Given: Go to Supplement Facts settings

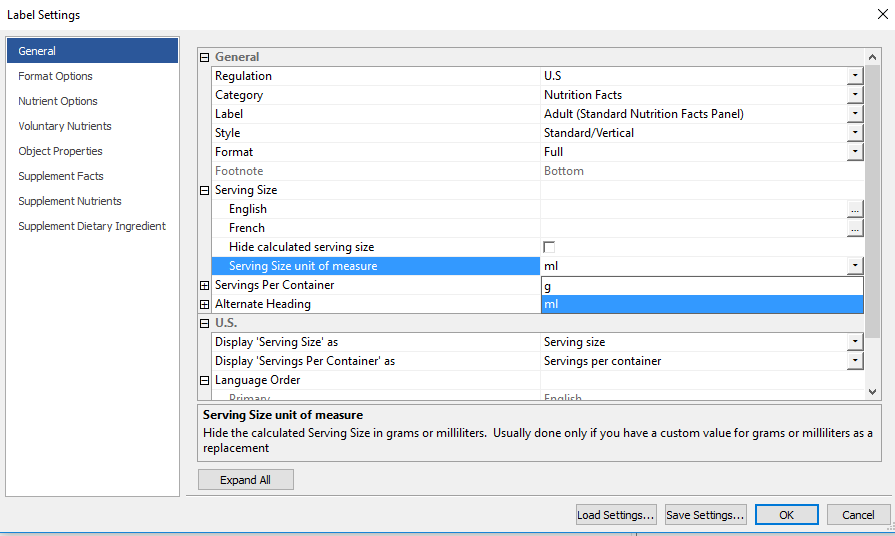Looking at the screenshot, I should (61, 176).
